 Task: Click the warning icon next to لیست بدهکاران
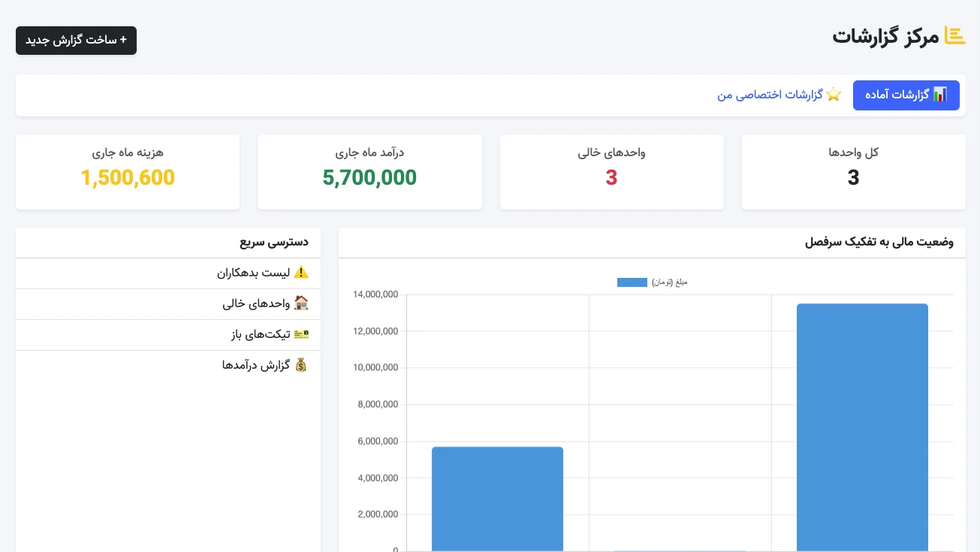pos(301,273)
